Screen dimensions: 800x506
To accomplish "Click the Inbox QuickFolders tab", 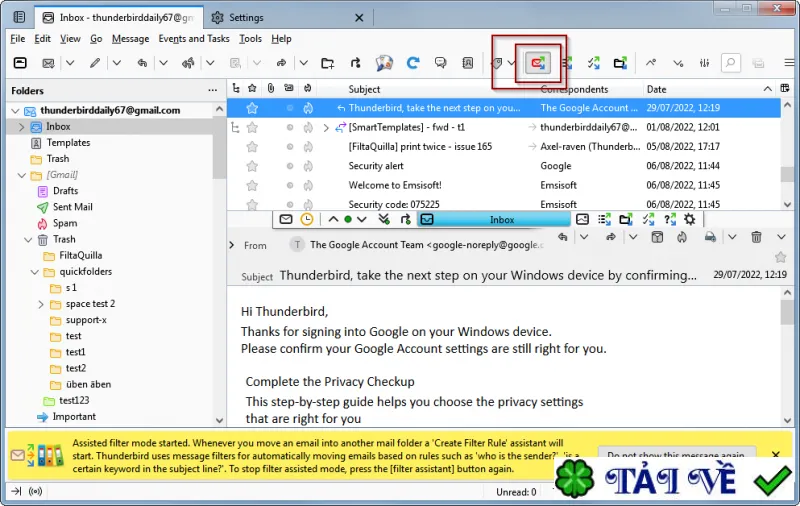I will click(x=494, y=219).
